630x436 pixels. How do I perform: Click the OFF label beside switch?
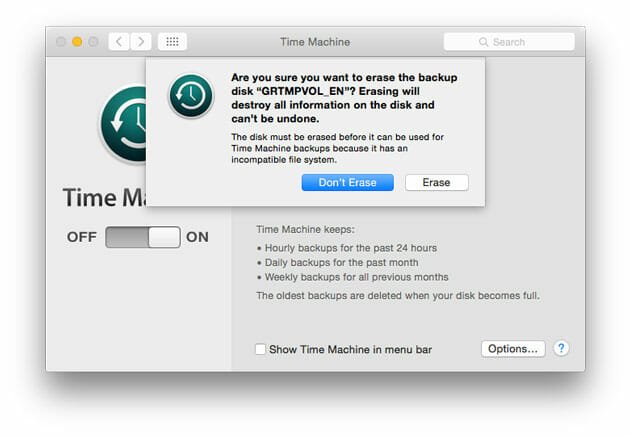point(82,237)
